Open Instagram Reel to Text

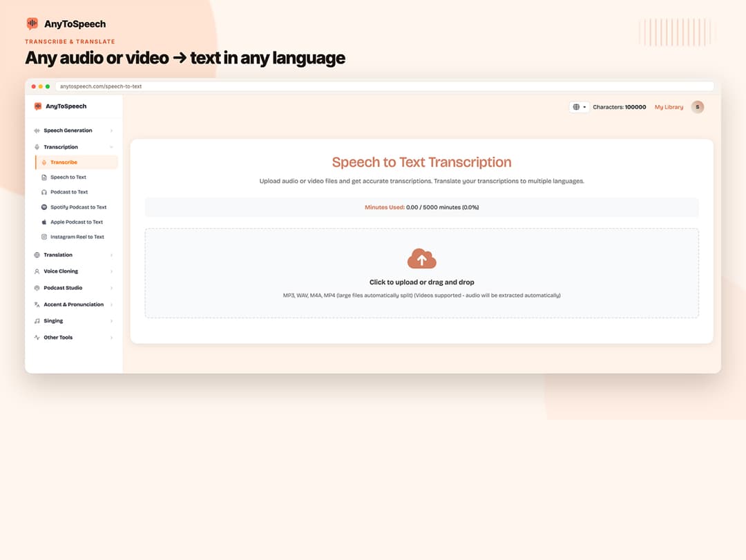[74, 236]
